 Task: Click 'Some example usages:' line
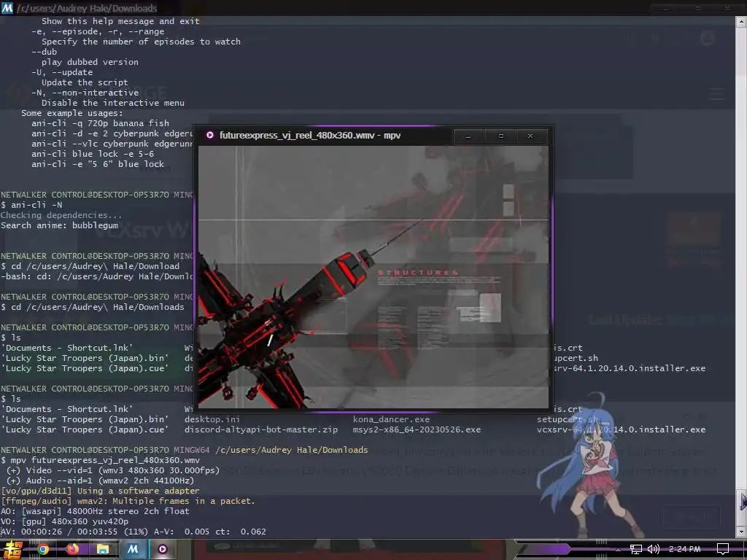(x=72, y=113)
